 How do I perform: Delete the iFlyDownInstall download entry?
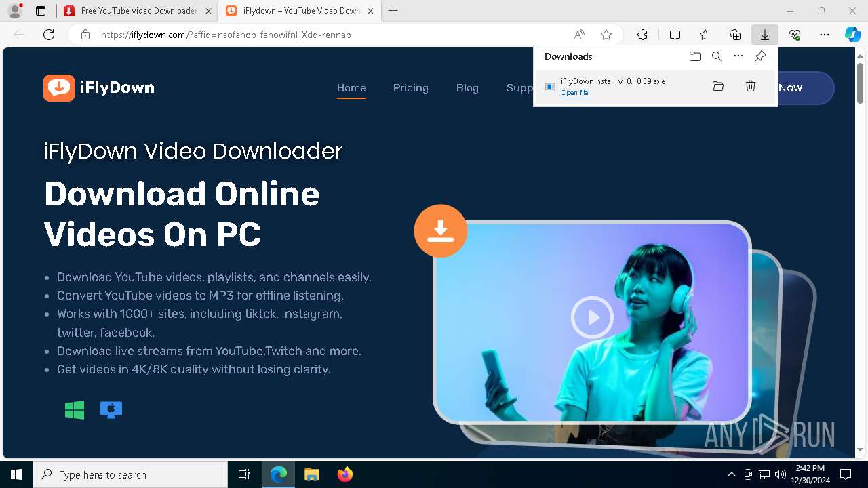coord(751,86)
